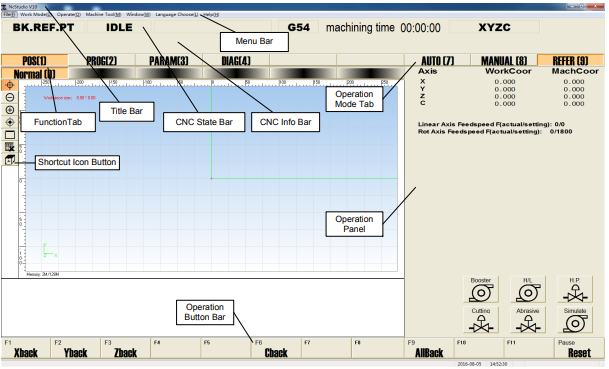The width and height of the screenshot is (609, 369).
Task: Toggle the Abrasive valve button
Action: (528, 320)
